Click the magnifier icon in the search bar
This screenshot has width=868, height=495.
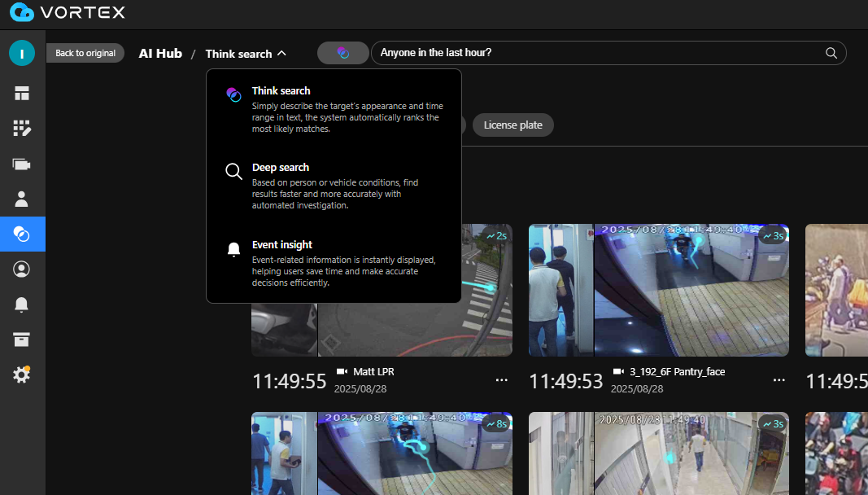pos(831,52)
